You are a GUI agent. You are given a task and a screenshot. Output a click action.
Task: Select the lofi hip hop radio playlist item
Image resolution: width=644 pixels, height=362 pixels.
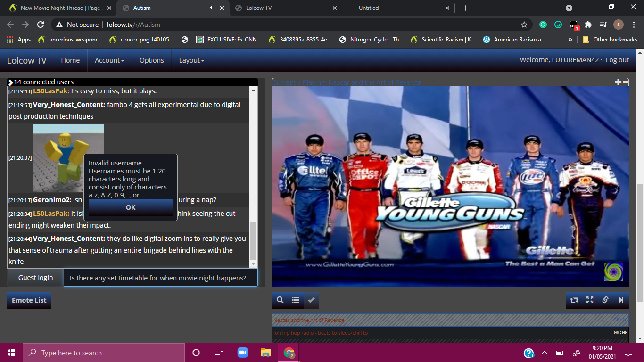click(x=450, y=332)
